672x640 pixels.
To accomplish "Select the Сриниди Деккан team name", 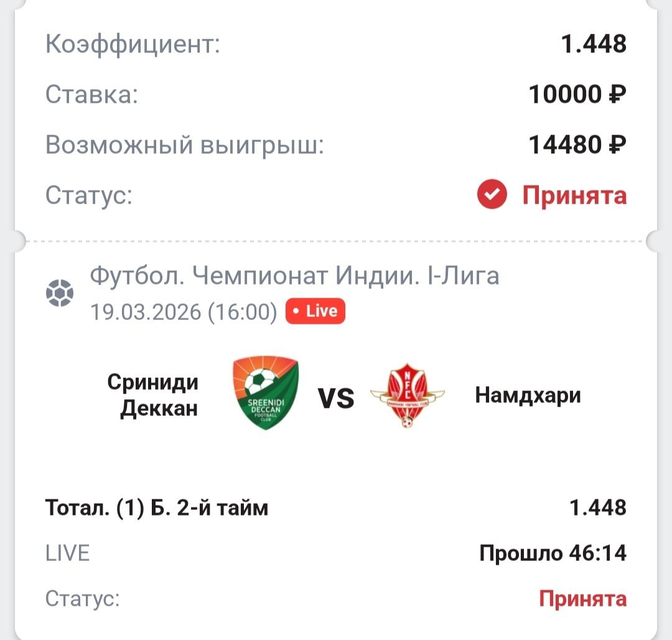I will click(x=152, y=395).
